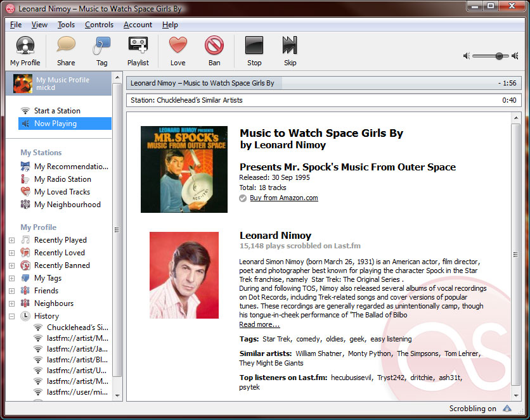Expand the Neighbours node
530x420 pixels.
(x=11, y=304)
